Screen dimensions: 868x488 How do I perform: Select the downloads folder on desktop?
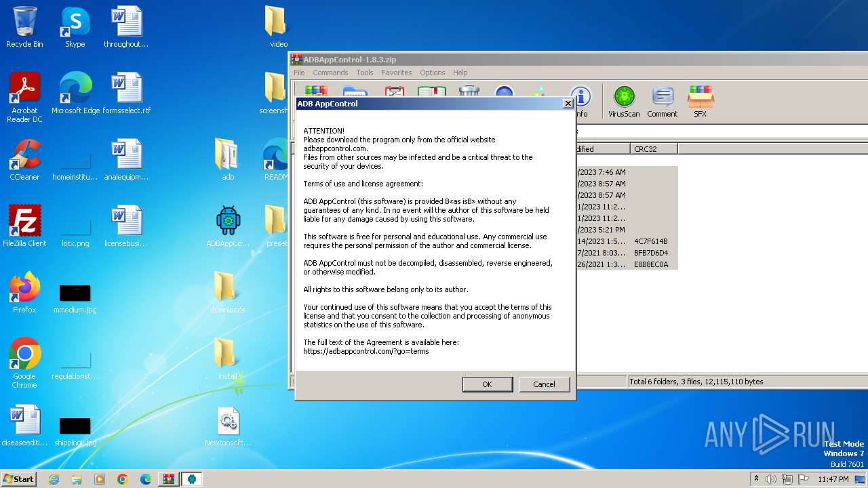click(228, 293)
